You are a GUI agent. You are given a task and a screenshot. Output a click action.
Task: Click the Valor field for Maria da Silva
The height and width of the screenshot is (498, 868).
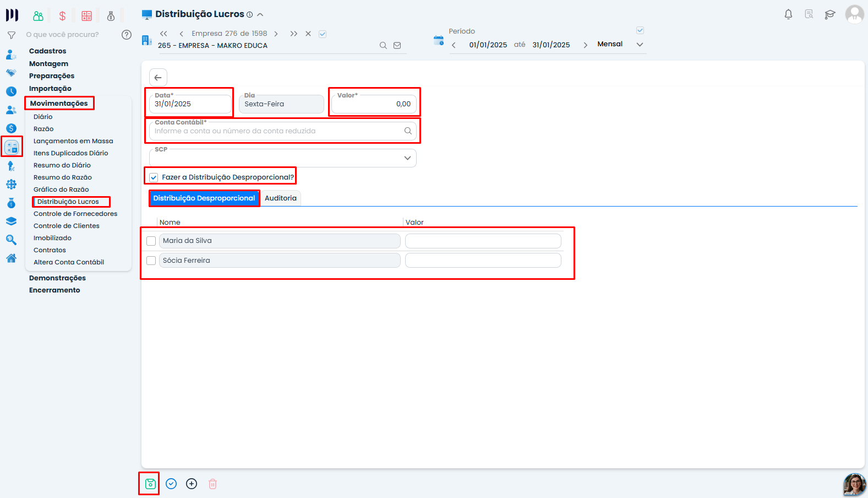[483, 241]
